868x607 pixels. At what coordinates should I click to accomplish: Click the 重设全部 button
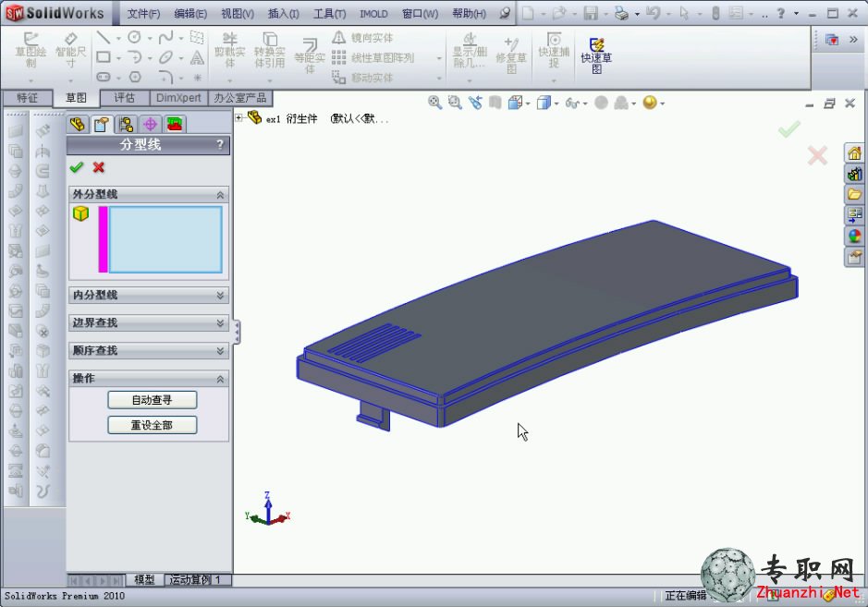153,425
